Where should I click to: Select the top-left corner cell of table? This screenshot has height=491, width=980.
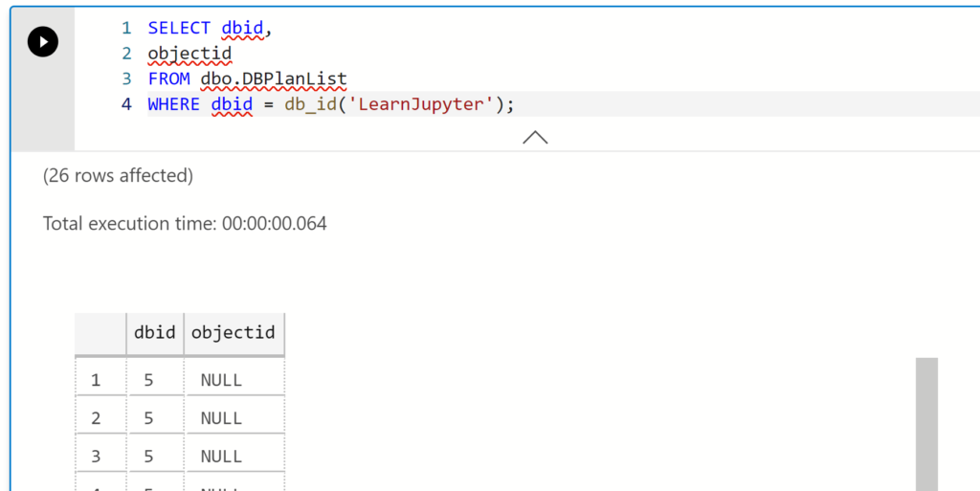coord(100,333)
